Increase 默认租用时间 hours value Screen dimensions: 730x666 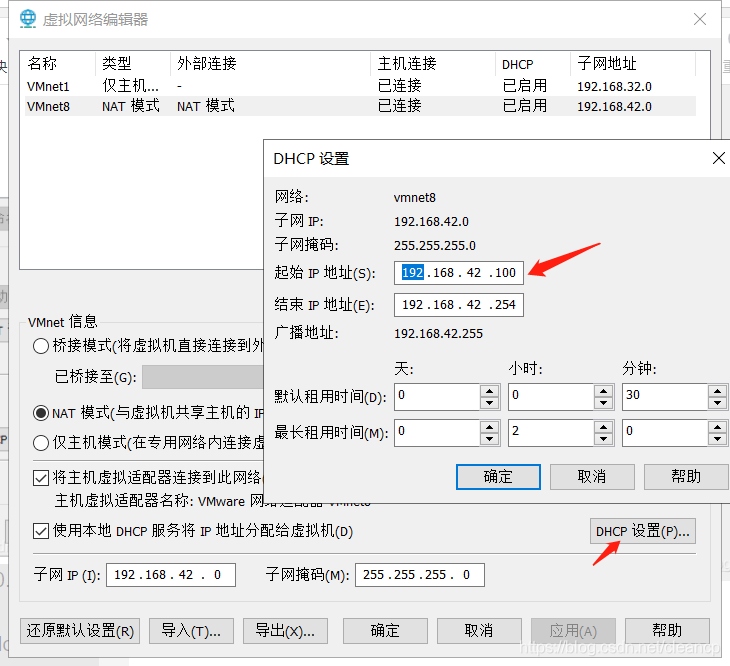(603, 391)
